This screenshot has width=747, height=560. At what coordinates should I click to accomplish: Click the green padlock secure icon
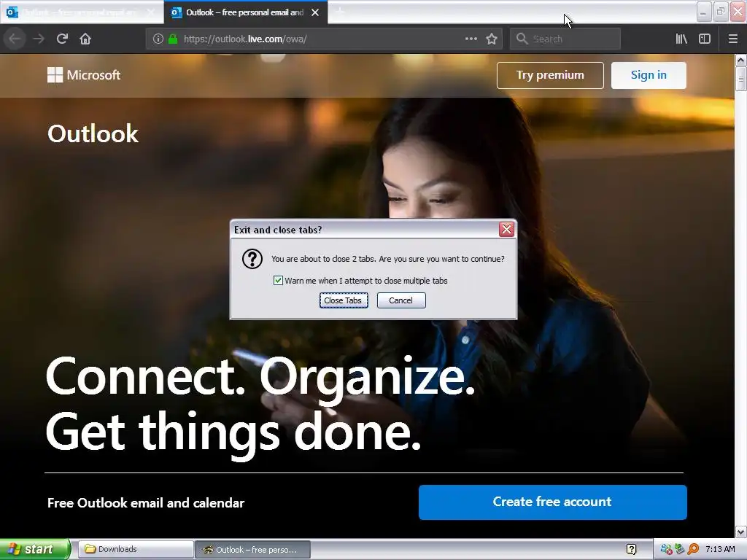(173, 39)
